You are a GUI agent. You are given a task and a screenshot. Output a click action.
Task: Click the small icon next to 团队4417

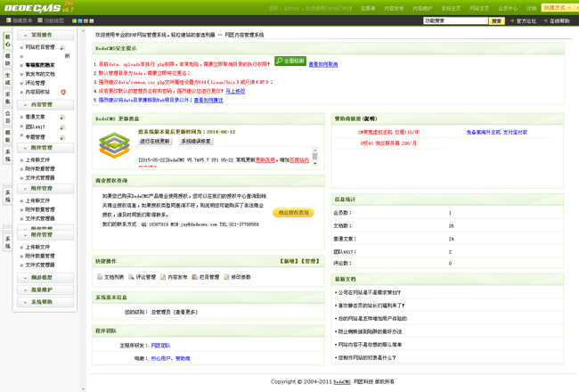tap(62, 127)
